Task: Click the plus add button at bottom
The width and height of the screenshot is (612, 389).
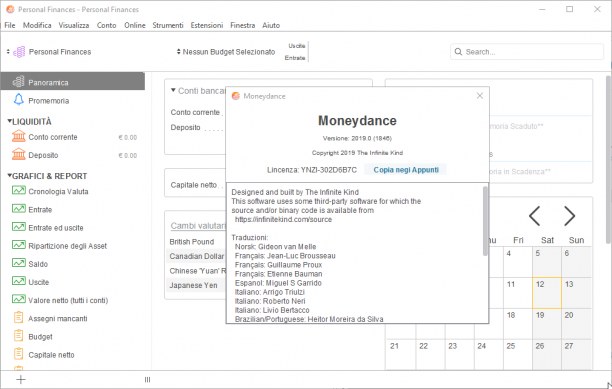Action: [21, 379]
